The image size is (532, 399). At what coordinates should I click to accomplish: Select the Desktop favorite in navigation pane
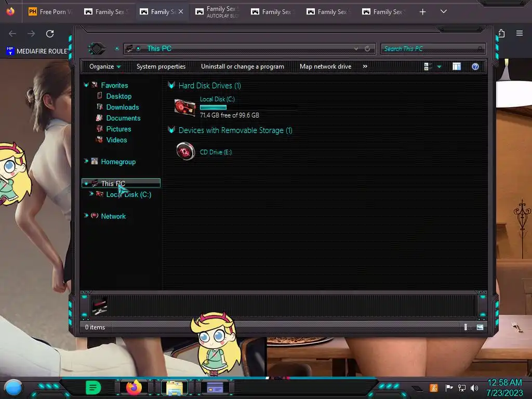119,96
